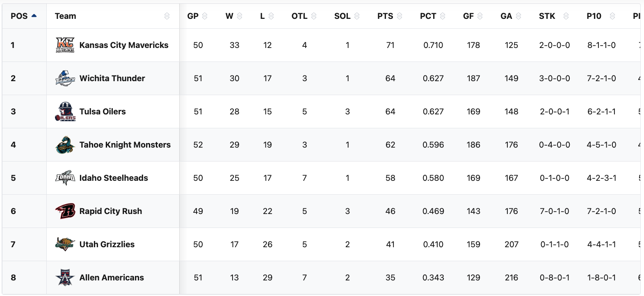Open the Tahoe Knight Monsters team link
The width and height of the screenshot is (644, 296).
pyautogui.click(x=125, y=145)
